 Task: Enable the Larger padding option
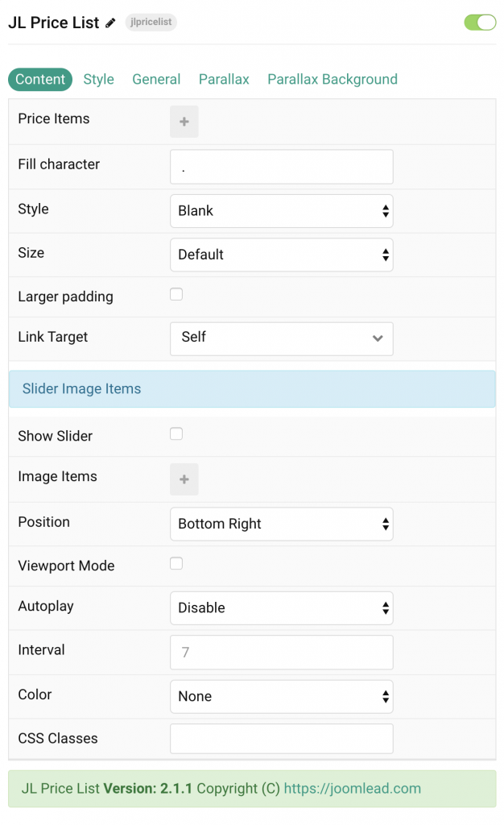tap(176, 294)
